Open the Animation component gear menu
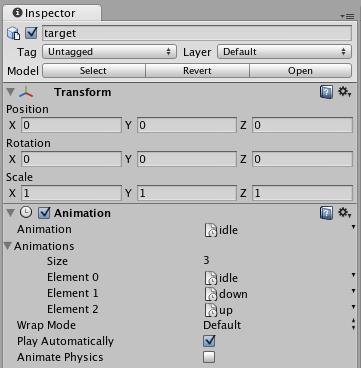The image size is (361, 368). point(344,212)
